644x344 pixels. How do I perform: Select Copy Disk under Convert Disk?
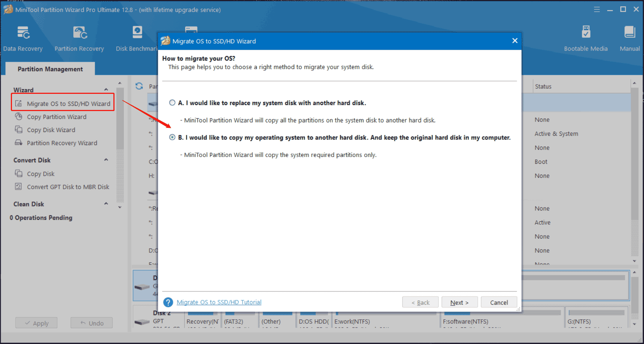pyautogui.click(x=40, y=173)
